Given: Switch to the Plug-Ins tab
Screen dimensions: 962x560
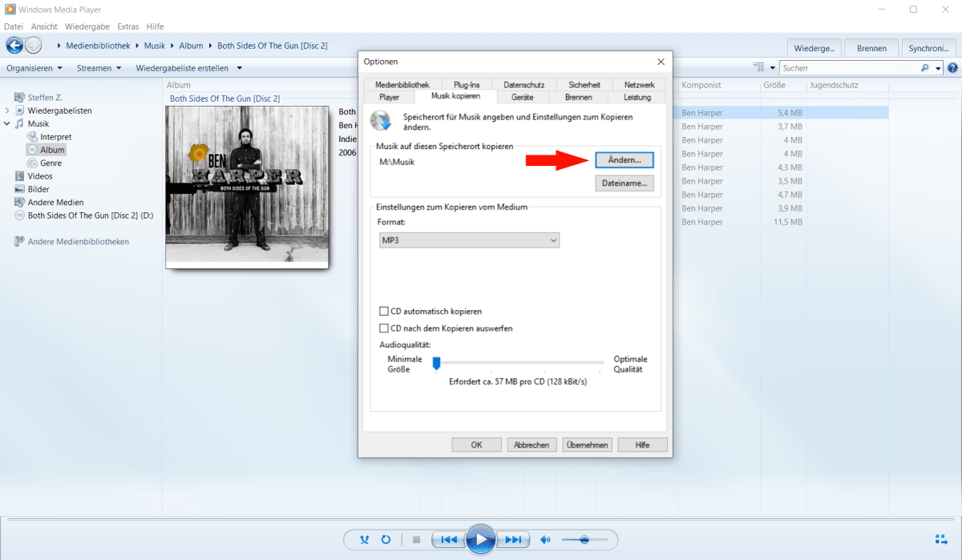Looking at the screenshot, I should [467, 84].
